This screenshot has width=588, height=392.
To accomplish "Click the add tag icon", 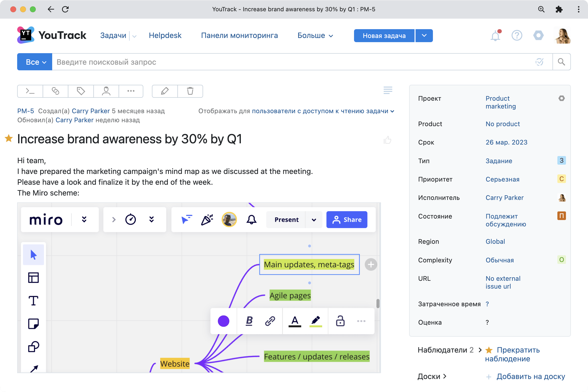I will (x=81, y=91).
